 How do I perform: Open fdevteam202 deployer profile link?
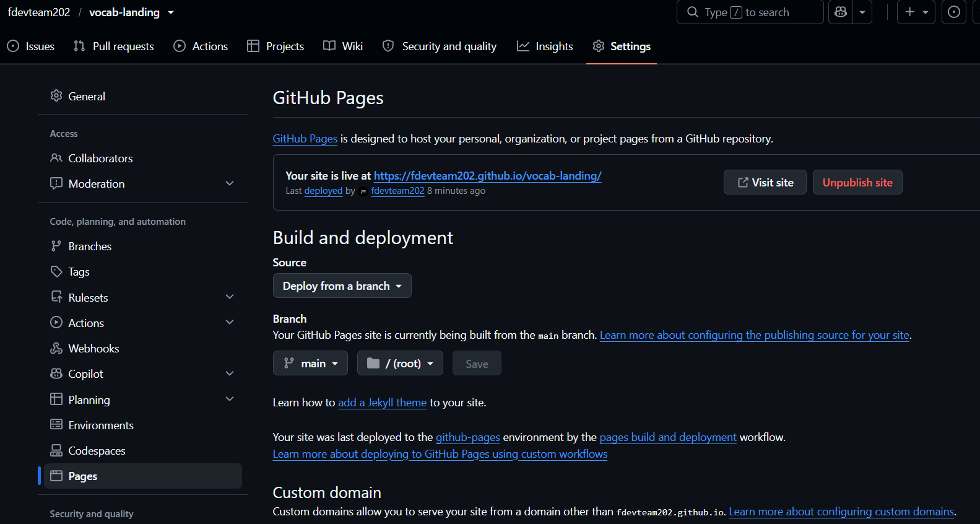tap(398, 191)
